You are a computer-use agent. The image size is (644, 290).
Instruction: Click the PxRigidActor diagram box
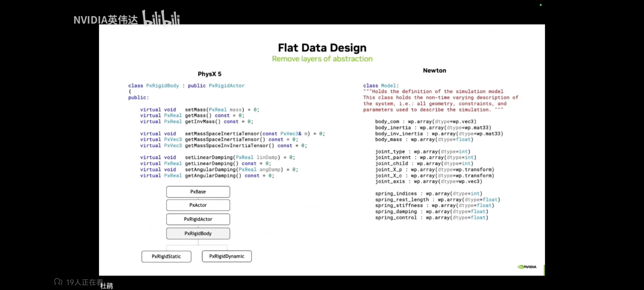(198, 219)
